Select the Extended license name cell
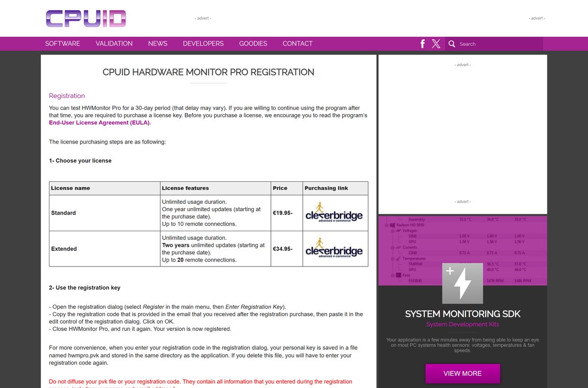Viewport: 588px width, 388px height. click(x=105, y=248)
